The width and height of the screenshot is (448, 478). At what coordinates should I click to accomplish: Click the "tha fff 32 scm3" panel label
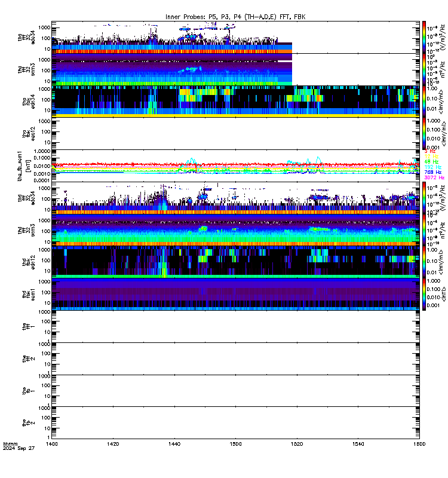pyautogui.click(x=26, y=69)
